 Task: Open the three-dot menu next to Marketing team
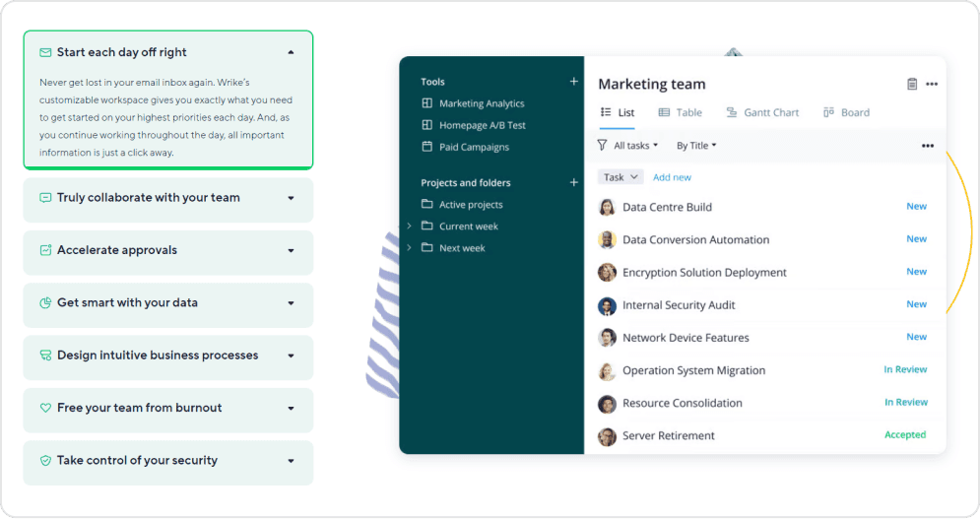(932, 85)
